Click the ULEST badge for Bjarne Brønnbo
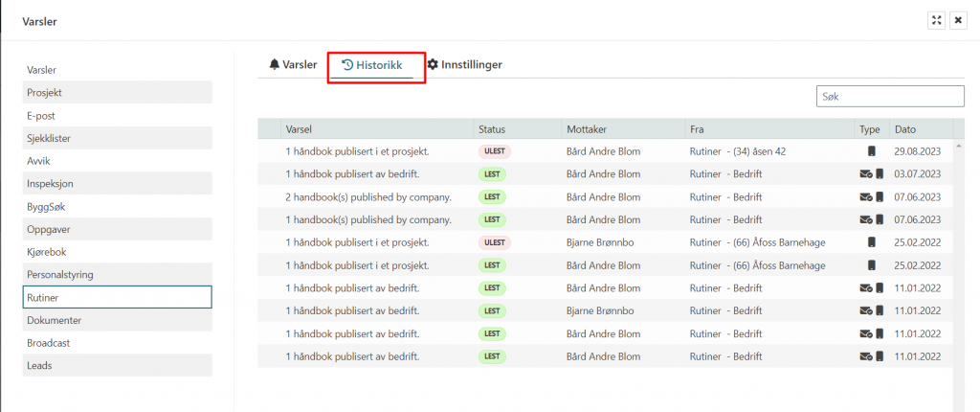The height and width of the screenshot is (412, 980). (x=495, y=242)
